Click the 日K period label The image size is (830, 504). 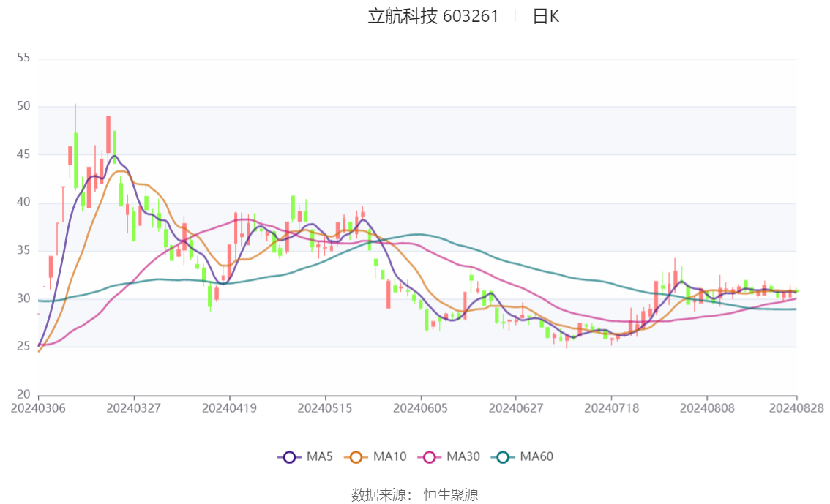pos(546,16)
